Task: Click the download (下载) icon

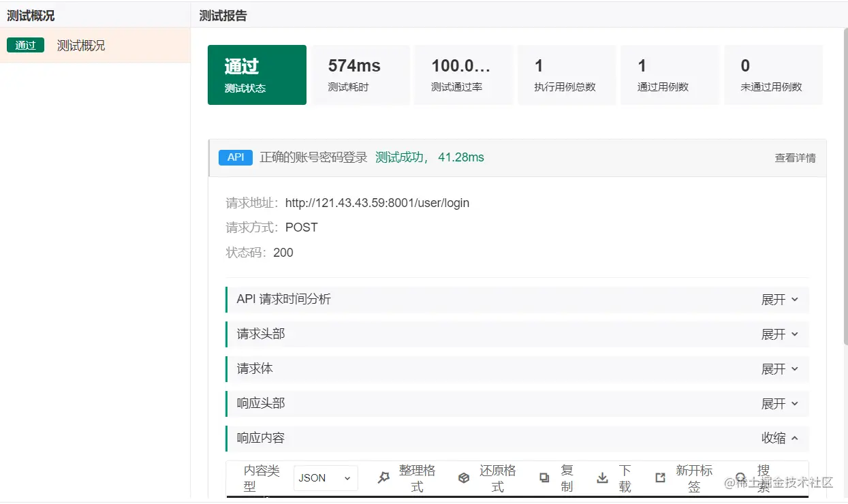Action: [602, 478]
